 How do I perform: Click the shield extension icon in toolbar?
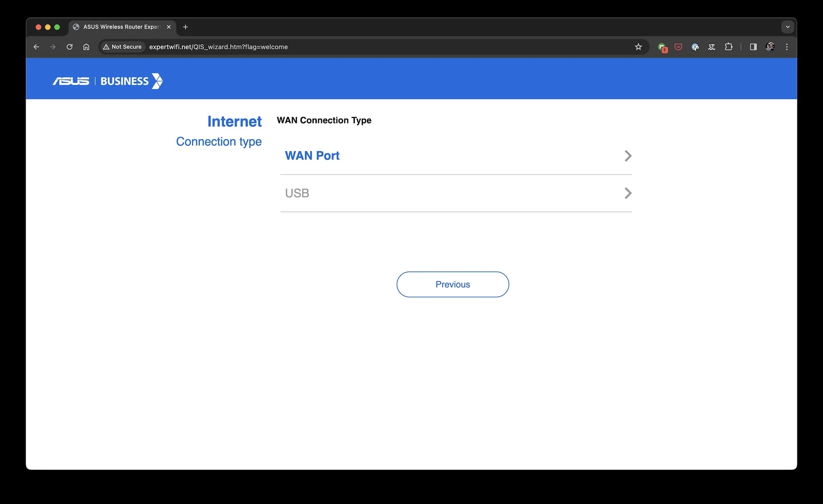[x=695, y=47]
